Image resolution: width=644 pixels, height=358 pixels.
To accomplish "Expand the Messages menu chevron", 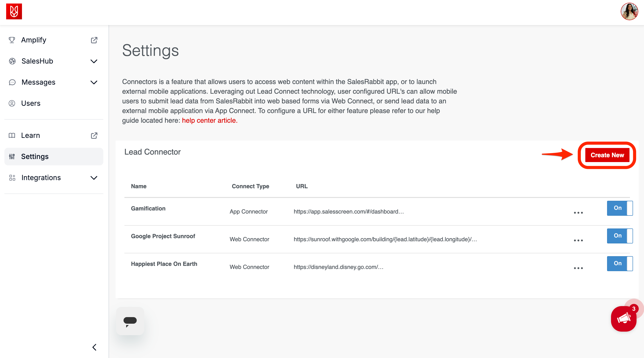I will click(x=94, y=82).
